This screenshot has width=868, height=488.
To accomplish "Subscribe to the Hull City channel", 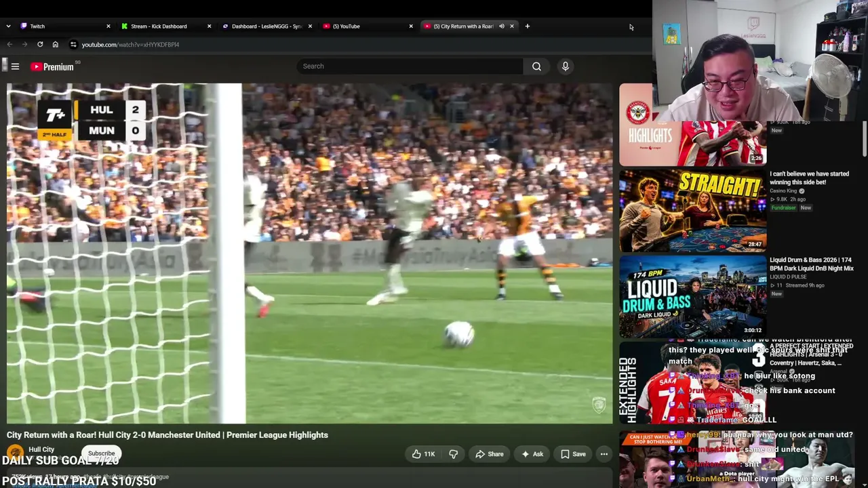I will 101,453.
